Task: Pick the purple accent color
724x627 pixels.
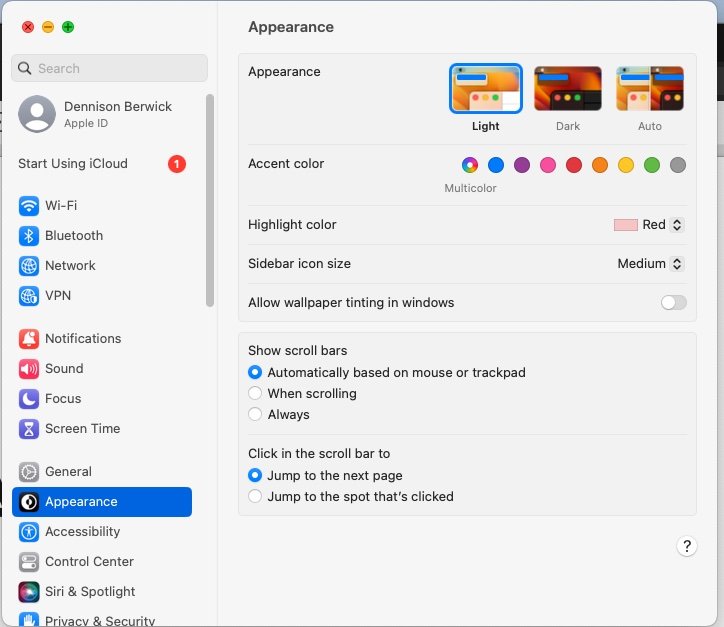Action: coord(522,165)
